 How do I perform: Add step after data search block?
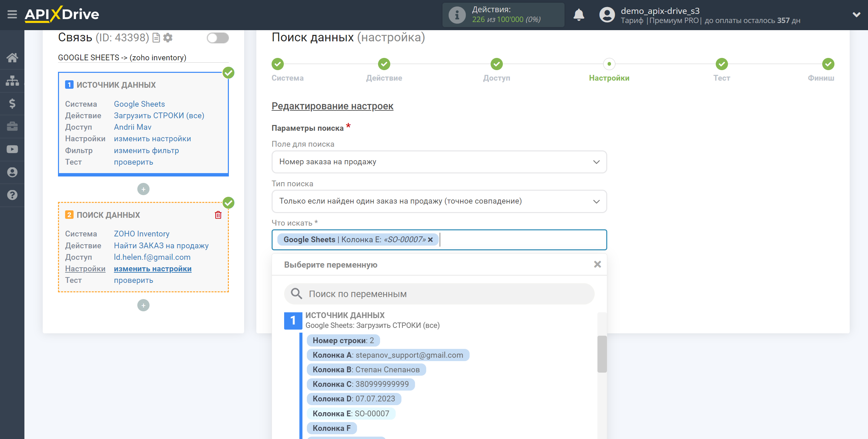click(x=143, y=306)
